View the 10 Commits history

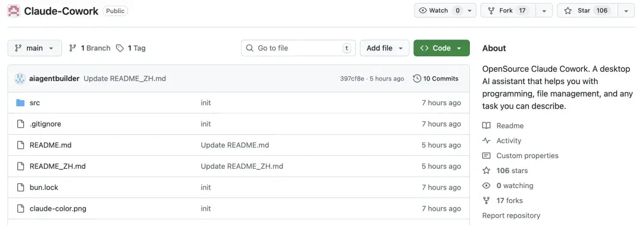(x=436, y=79)
